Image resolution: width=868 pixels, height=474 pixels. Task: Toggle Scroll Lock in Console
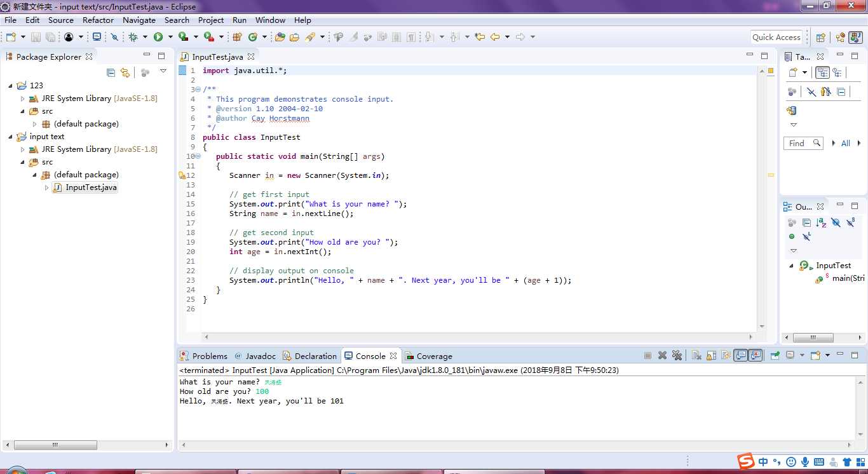tap(711, 356)
